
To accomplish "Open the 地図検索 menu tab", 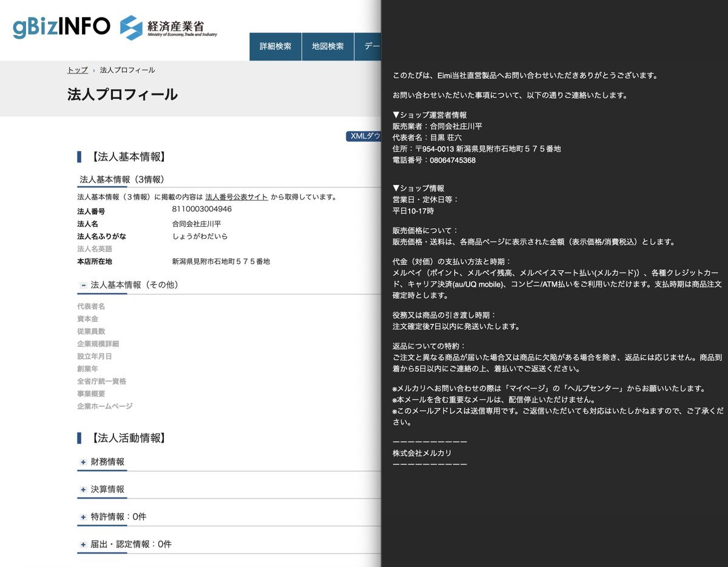I will 328,47.
